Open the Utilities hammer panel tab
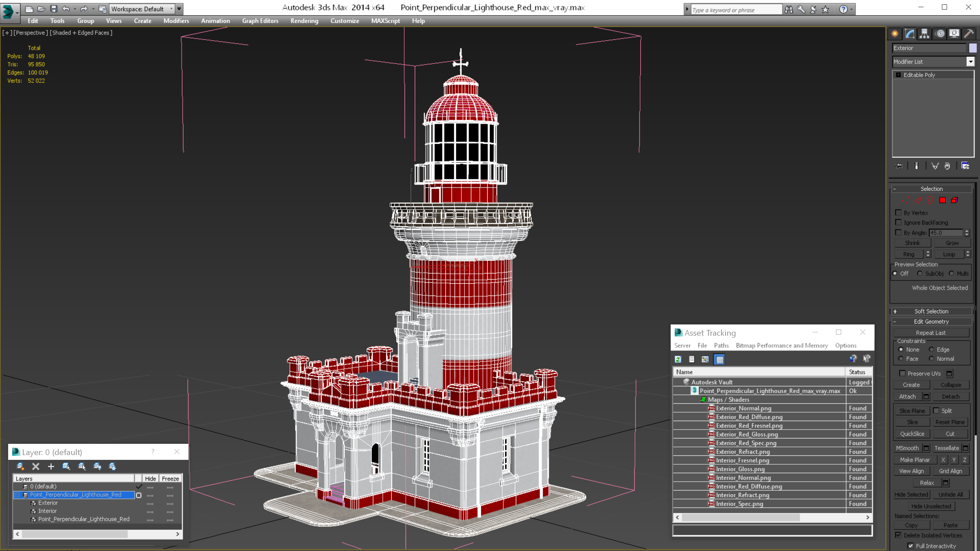Viewport: 980px width, 551px height. (969, 34)
